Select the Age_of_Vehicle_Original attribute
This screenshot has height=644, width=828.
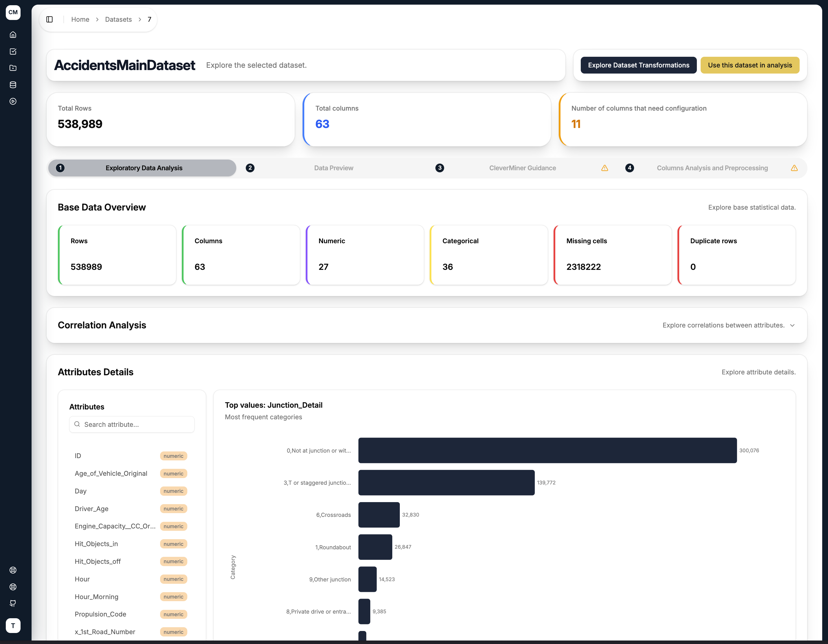click(131, 473)
